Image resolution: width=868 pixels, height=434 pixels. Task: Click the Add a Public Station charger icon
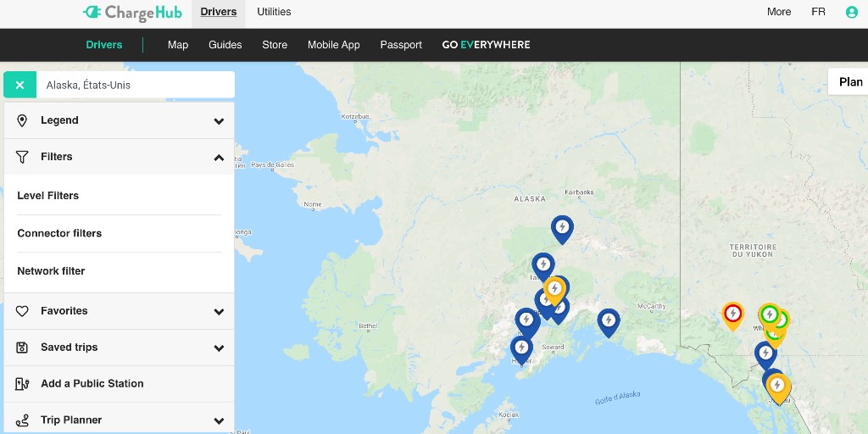tap(22, 384)
